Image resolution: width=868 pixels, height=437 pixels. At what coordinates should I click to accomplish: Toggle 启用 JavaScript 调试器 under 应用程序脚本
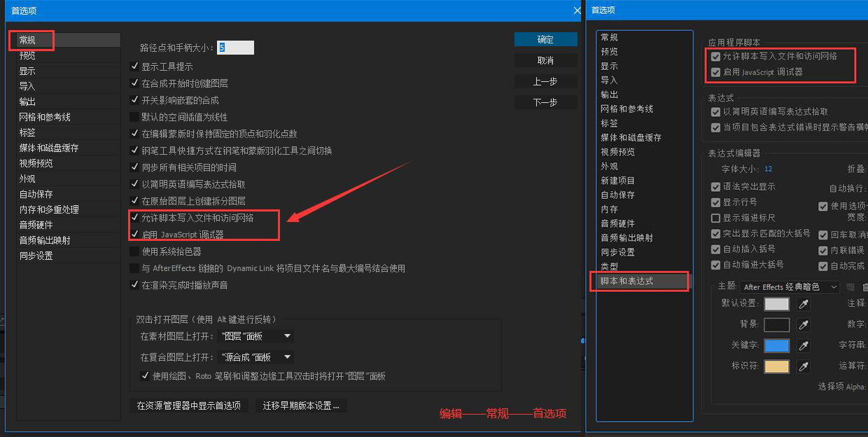point(715,72)
